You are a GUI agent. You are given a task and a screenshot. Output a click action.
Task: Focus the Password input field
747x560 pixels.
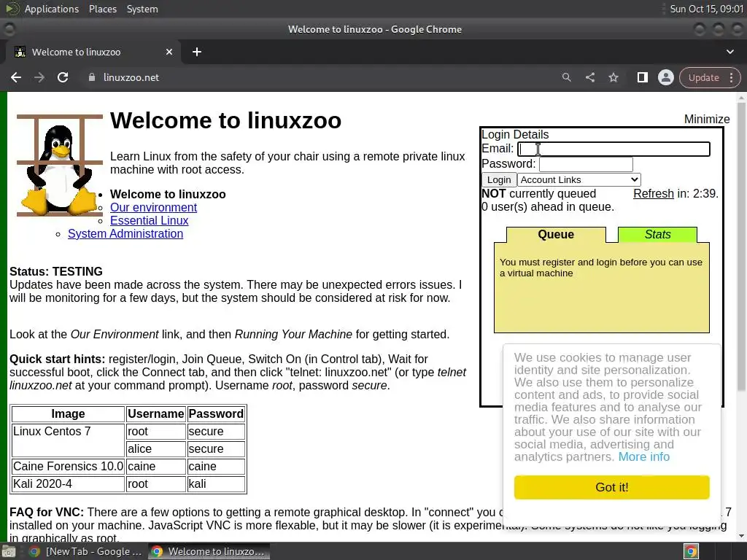pyautogui.click(x=586, y=164)
